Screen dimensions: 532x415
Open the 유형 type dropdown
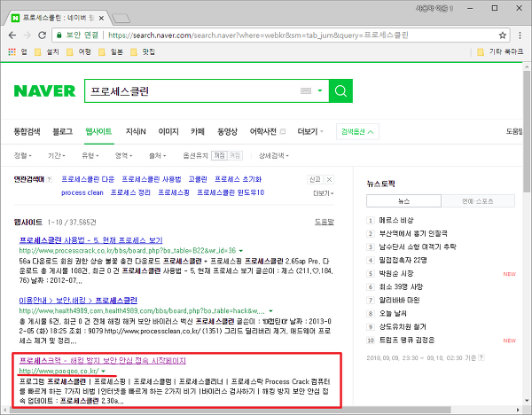[90, 155]
